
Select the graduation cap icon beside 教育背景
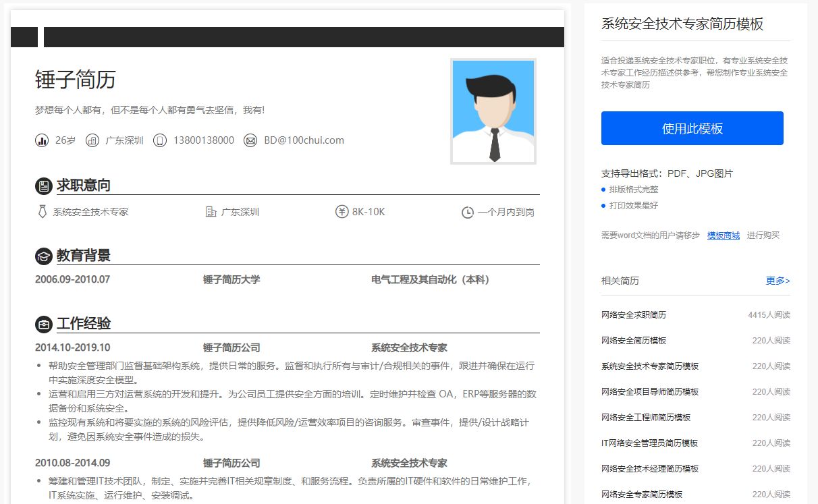coord(43,256)
